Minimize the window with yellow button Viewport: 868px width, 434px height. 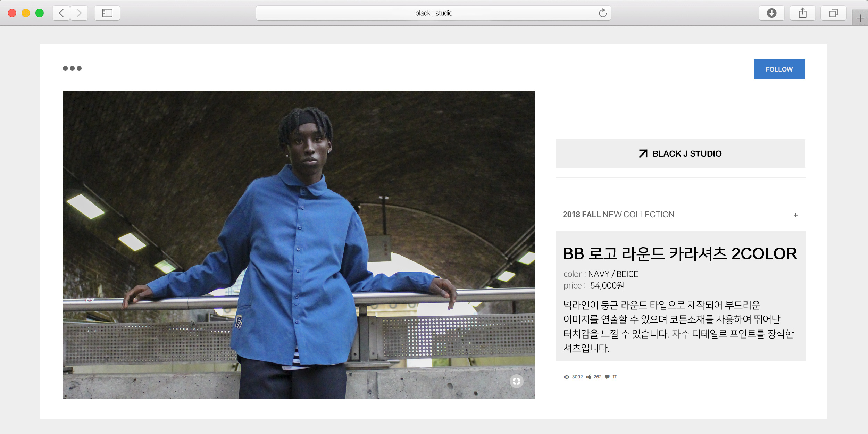(x=26, y=13)
